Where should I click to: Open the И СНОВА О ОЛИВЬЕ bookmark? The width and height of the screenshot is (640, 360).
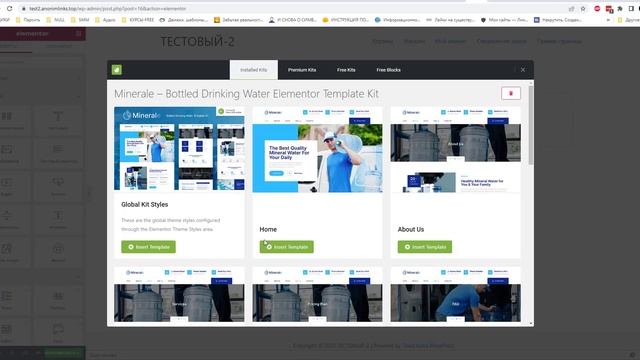coord(293,20)
